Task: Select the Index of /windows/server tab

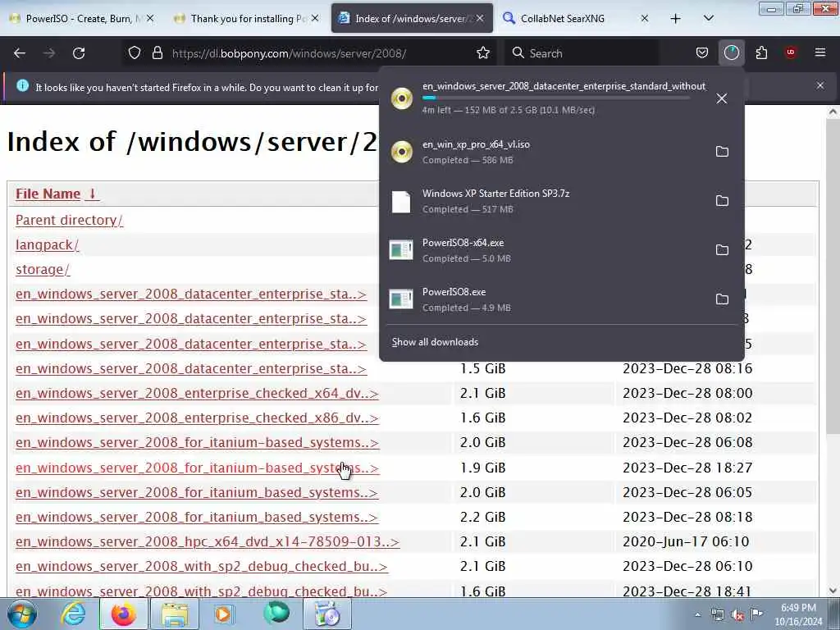Action: pos(412,19)
